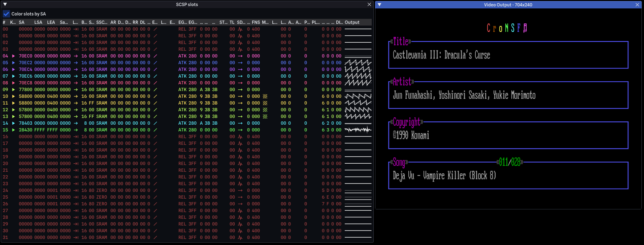
Task: Click the AR column header
Action: click(x=113, y=23)
